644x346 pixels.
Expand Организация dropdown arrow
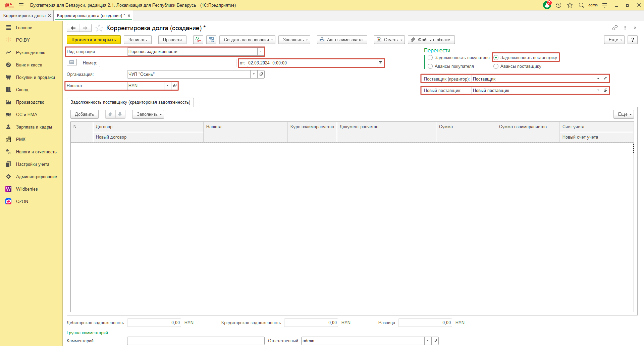point(254,74)
